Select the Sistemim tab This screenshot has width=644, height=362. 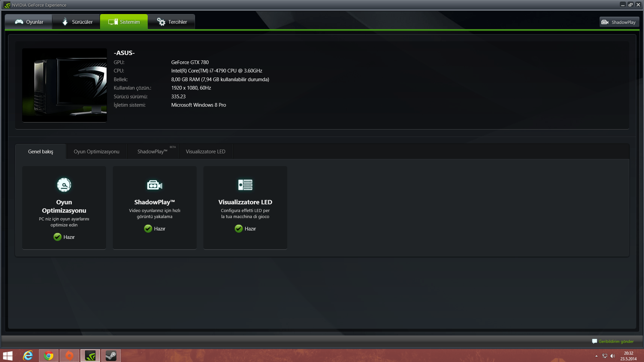point(124,22)
